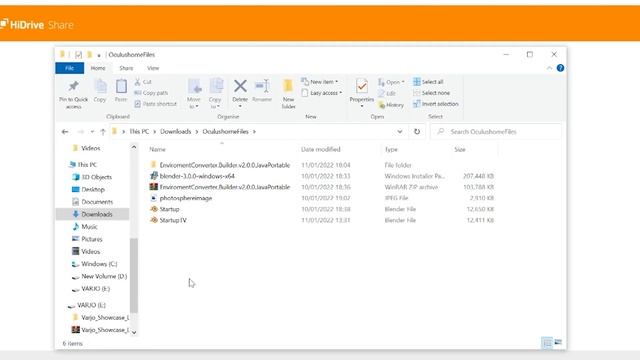Expand the address bar history dropdown
Screen dimensions: 640x360
click(400, 131)
